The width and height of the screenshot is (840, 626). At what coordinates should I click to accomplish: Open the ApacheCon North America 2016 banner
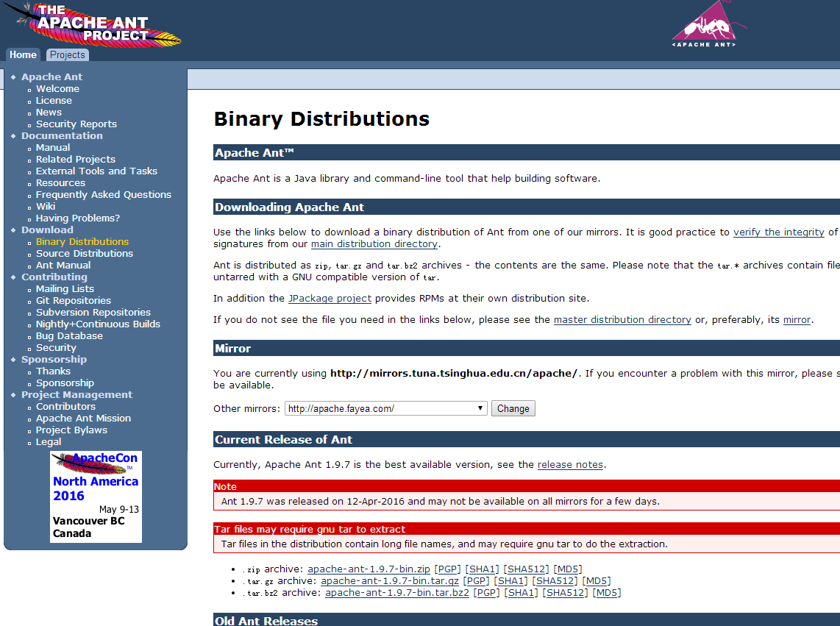pos(96,497)
